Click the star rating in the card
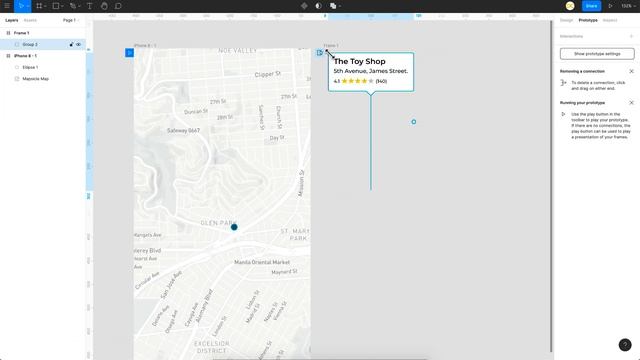The width and height of the screenshot is (640, 360). tap(357, 81)
